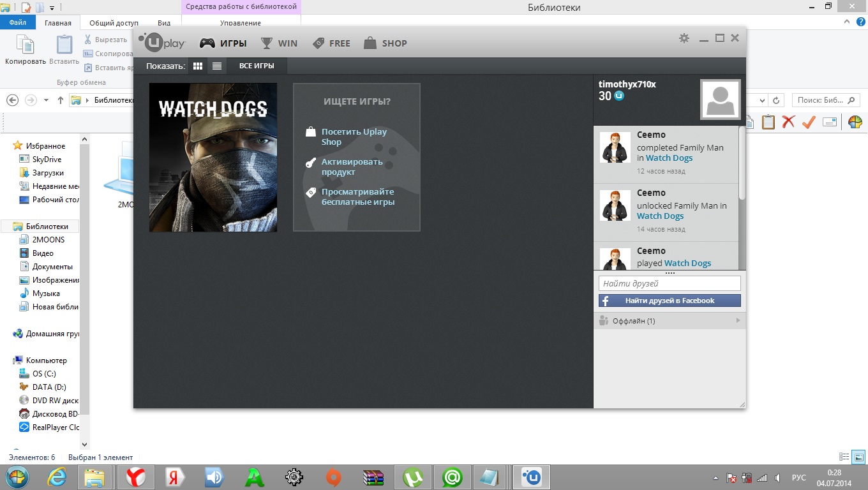Screen dimensions: 868x490
Task: Open the FREE tab in Uplay
Action: pyautogui.click(x=331, y=43)
